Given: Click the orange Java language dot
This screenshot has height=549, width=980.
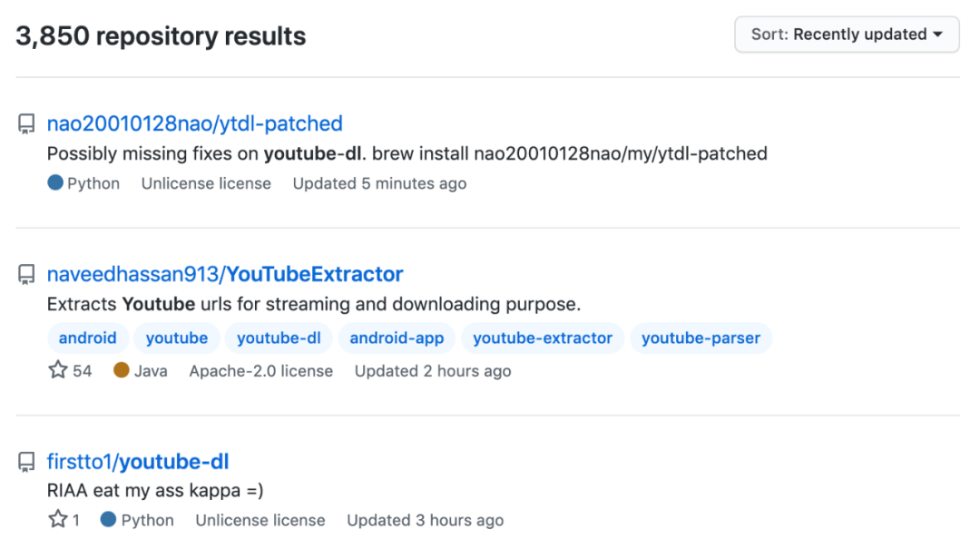Looking at the screenshot, I should click(122, 370).
